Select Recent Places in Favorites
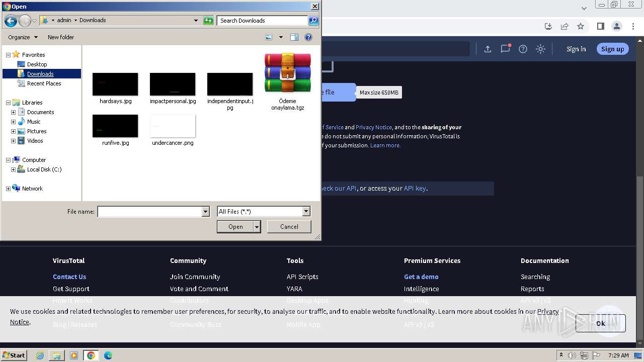This screenshot has width=644, height=362. tap(44, 83)
